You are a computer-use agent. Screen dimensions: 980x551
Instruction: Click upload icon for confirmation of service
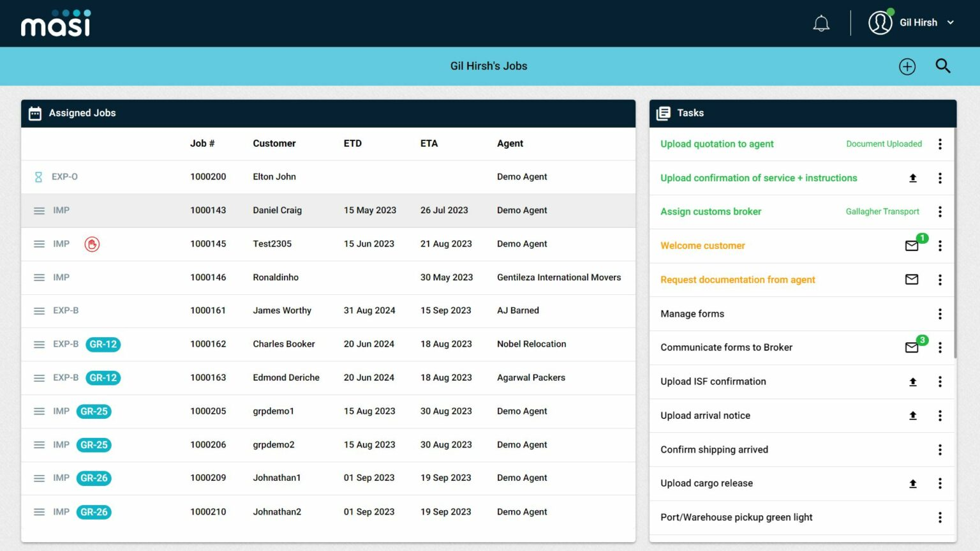[913, 178]
